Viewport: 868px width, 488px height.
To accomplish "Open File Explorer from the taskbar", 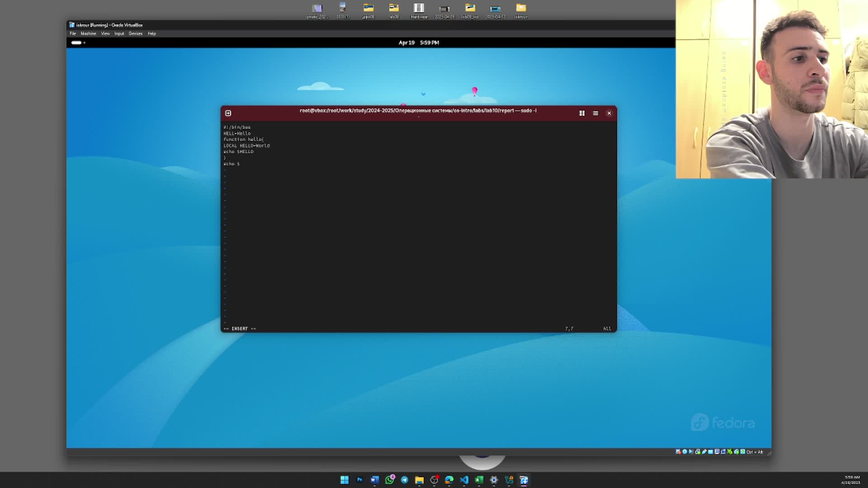I will [420, 480].
